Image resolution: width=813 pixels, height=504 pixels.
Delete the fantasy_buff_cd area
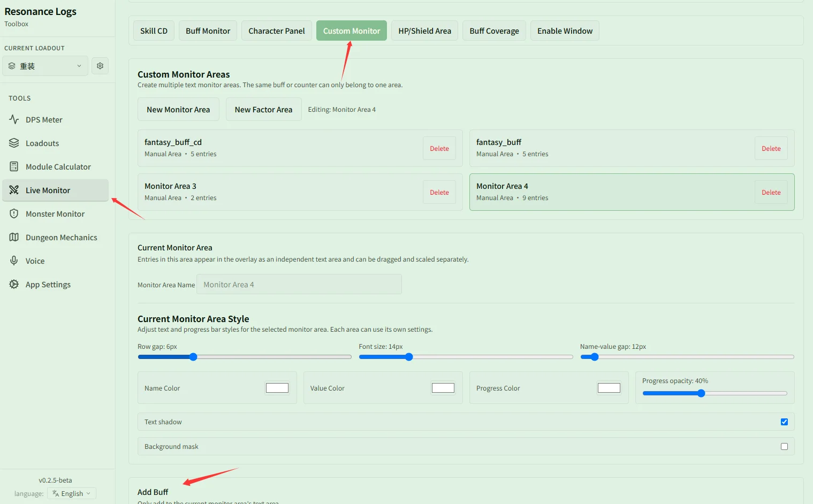tap(439, 148)
